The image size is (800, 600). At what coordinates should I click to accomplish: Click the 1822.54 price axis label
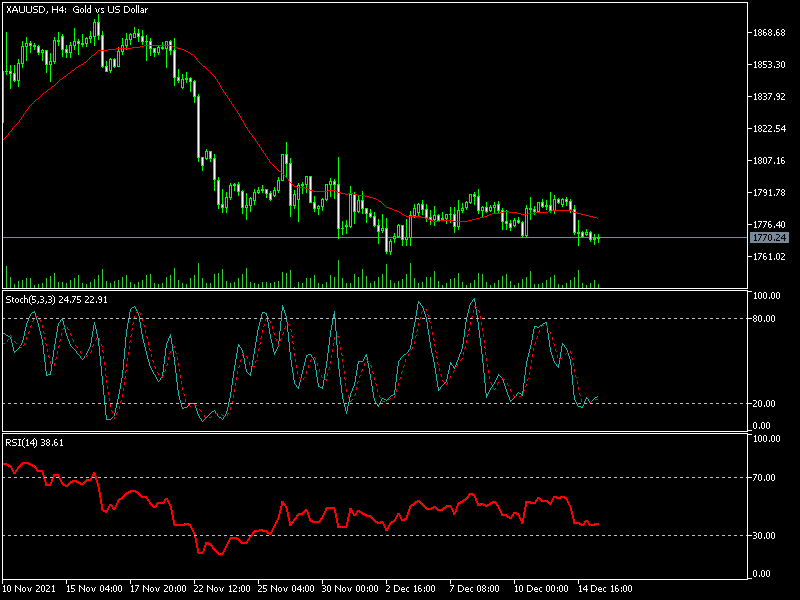[x=769, y=129]
